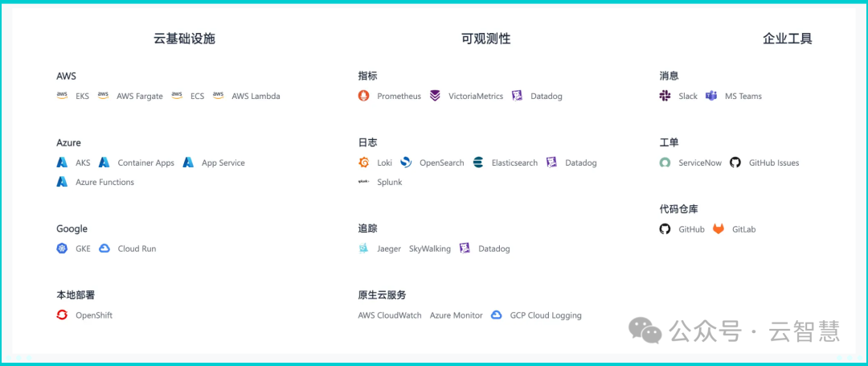868x366 pixels.
Task: Click the Datadog icon in the 追踪 row
Action: pos(465,249)
